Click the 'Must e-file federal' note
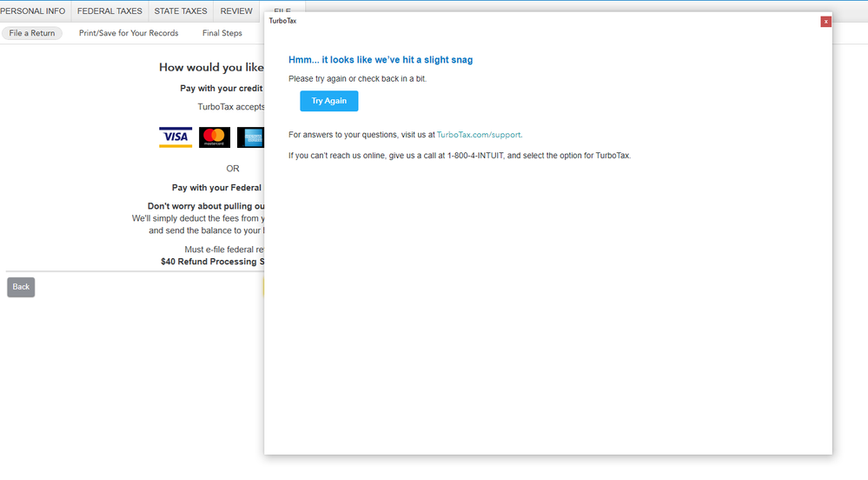 click(x=224, y=250)
